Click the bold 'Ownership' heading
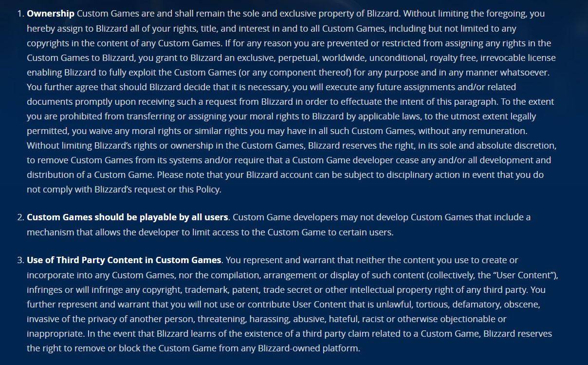The width and height of the screenshot is (588, 365). point(51,14)
